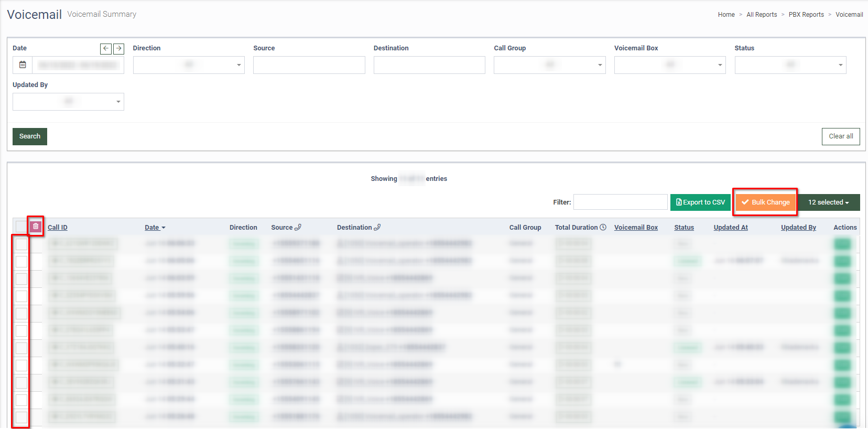Click green action button in first row
This screenshot has width=868, height=429.
point(842,244)
